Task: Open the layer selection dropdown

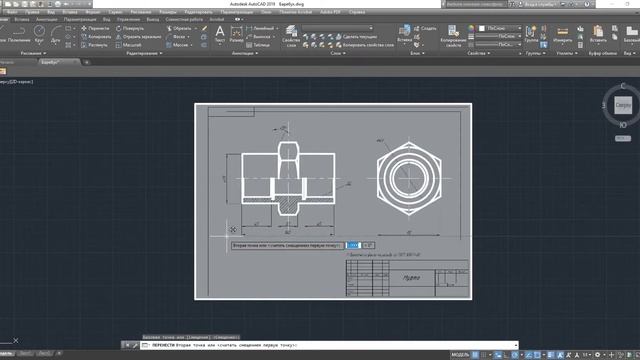Action: pyautogui.click(x=337, y=28)
